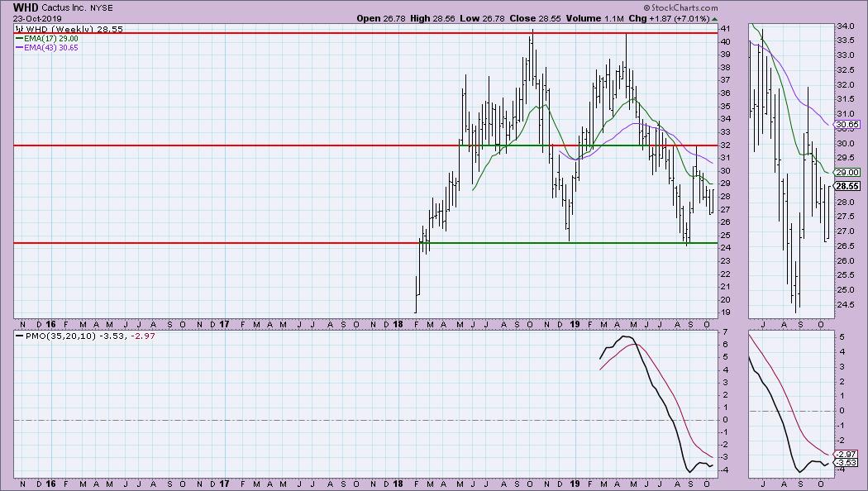Screen dimensions: 868x491
Task: Click the 7 tick on main PMO axis
Action: (725, 331)
